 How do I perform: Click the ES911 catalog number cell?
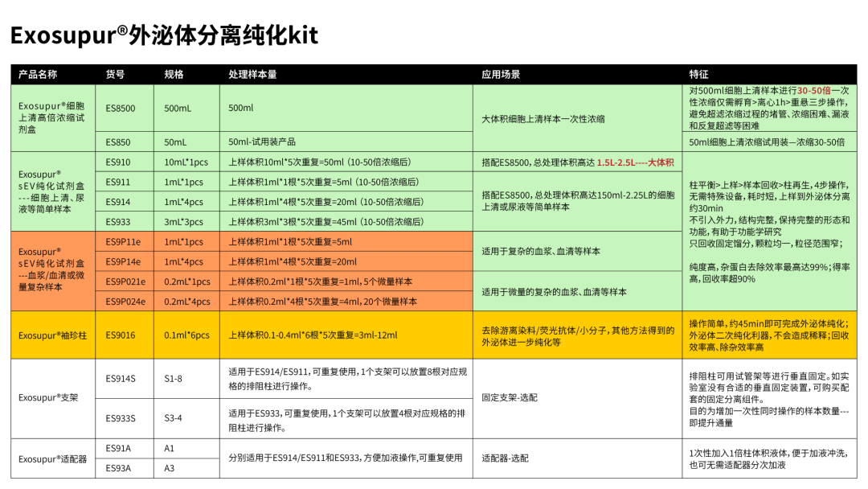click(x=117, y=183)
